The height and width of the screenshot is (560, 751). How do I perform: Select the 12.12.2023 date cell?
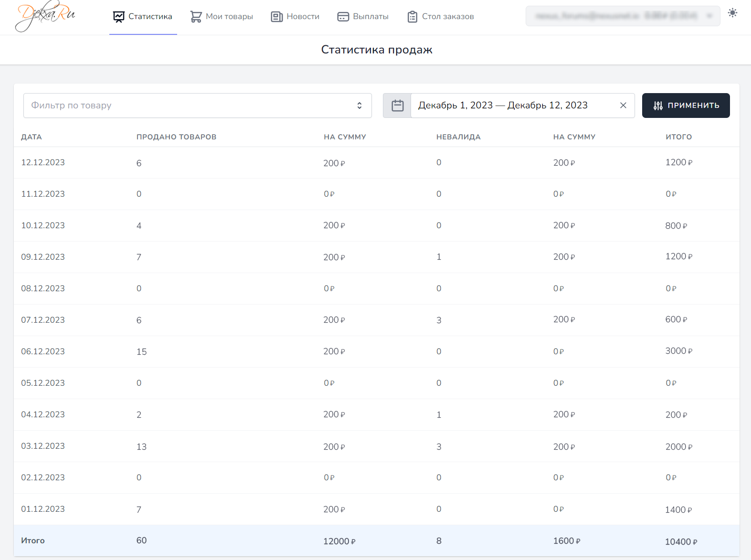pyautogui.click(x=43, y=163)
